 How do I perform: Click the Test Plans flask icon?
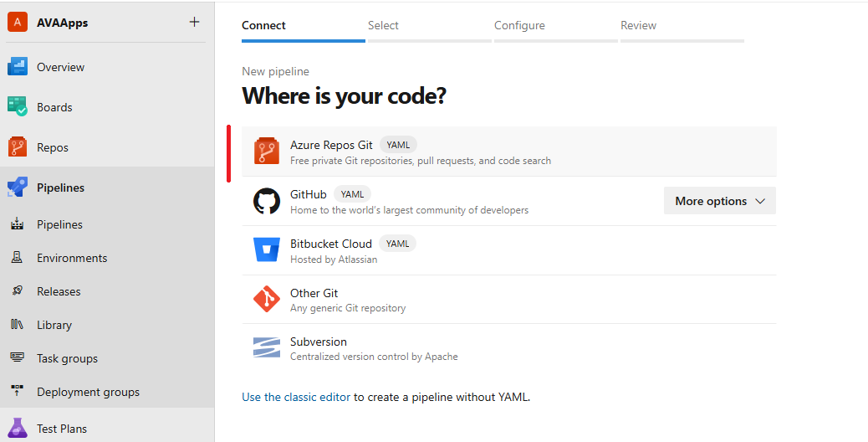18,428
